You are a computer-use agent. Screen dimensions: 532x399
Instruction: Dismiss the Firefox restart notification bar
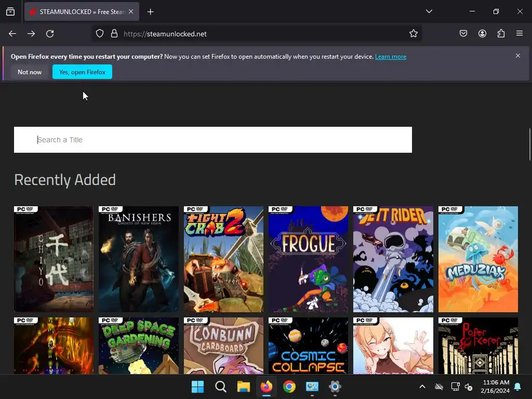point(518,55)
